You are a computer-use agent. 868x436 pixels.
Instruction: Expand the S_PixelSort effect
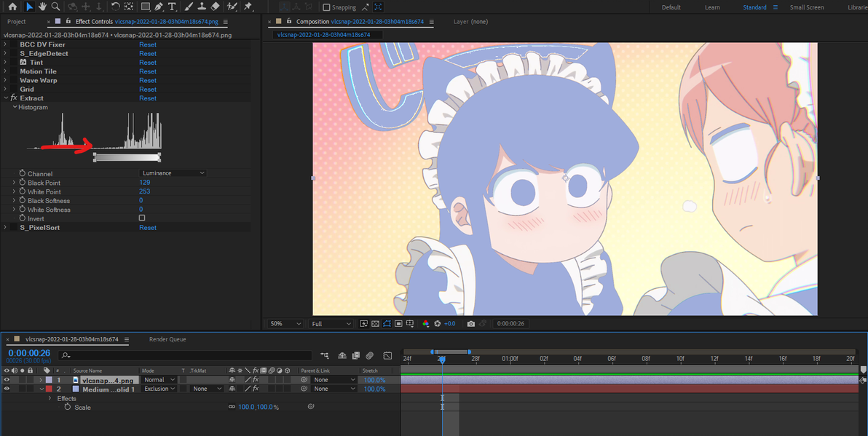6,227
